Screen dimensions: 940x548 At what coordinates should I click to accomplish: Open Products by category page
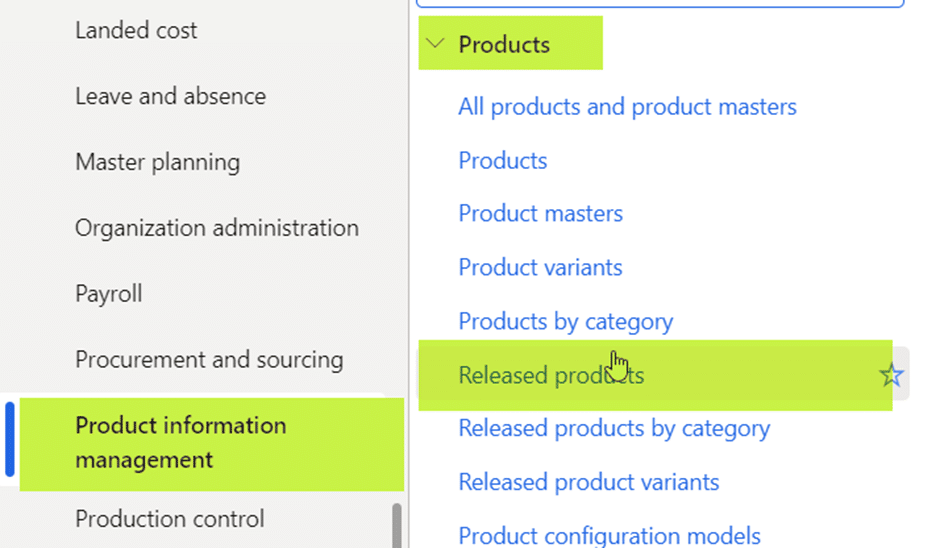[x=565, y=321]
